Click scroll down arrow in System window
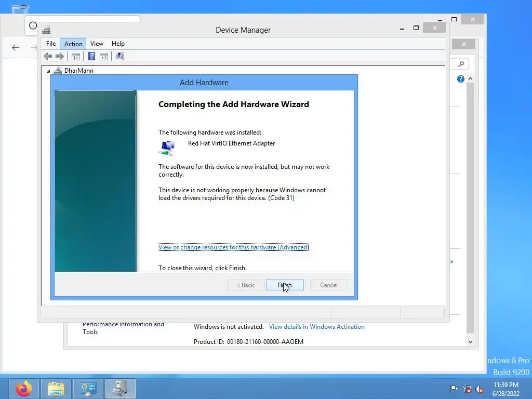This screenshot has width=532, height=399. click(x=470, y=342)
